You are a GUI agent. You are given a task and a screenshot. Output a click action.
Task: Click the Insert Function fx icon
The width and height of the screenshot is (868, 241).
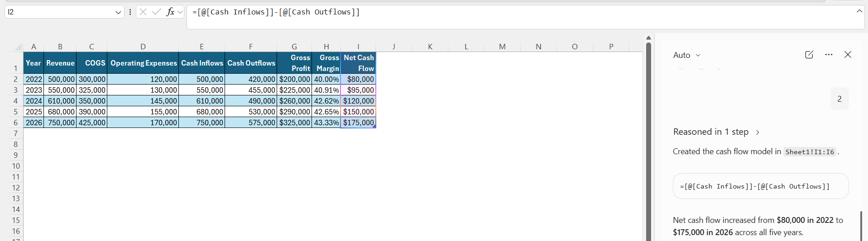(x=170, y=12)
